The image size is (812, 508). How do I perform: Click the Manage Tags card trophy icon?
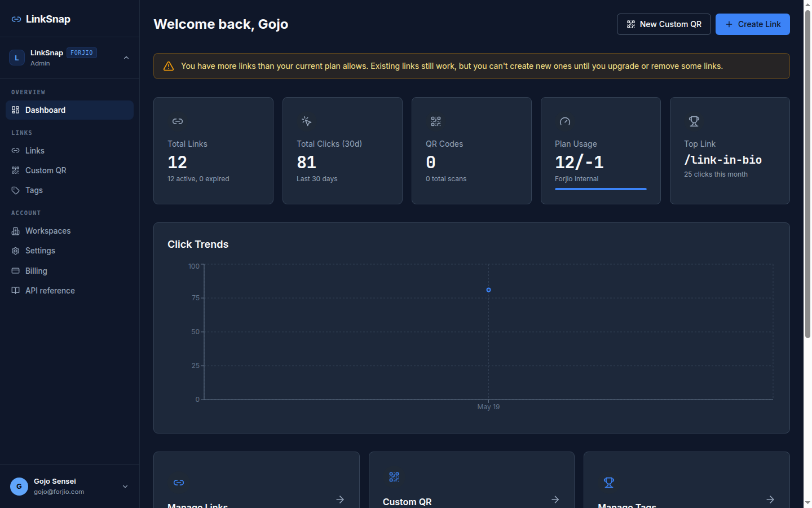coord(609,483)
